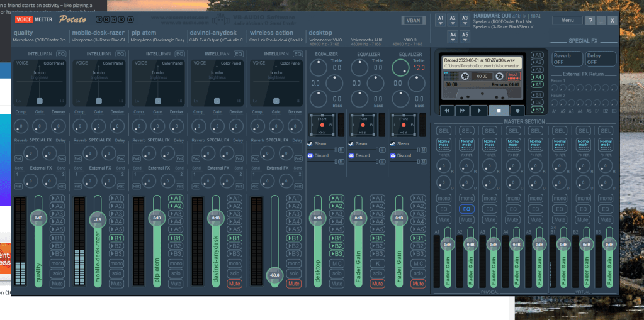Click the Discord icon in the VAIO 3 strip
This screenshot has height=320, width=644.
(393, 156)
